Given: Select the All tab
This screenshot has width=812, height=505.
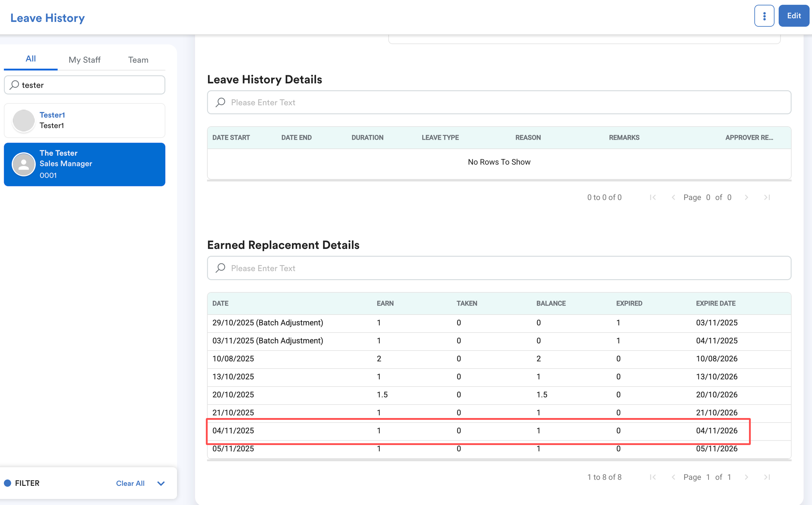Looking at the screenshot, I should click(30, 59).
